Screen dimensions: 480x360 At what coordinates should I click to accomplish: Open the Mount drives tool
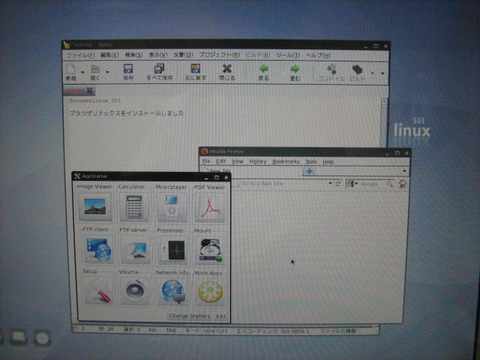tap(210, 250)
